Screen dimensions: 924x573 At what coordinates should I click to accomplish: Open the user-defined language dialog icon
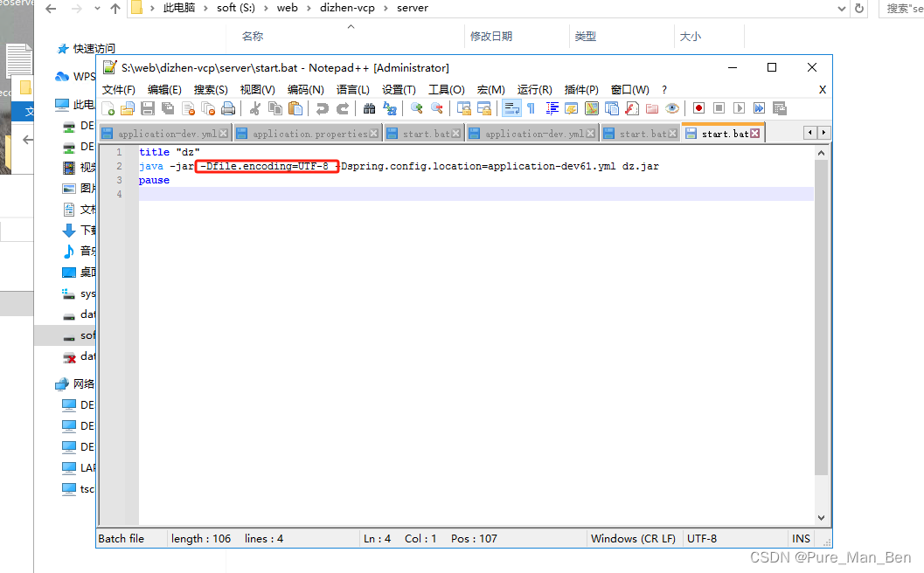click(571, 108)
